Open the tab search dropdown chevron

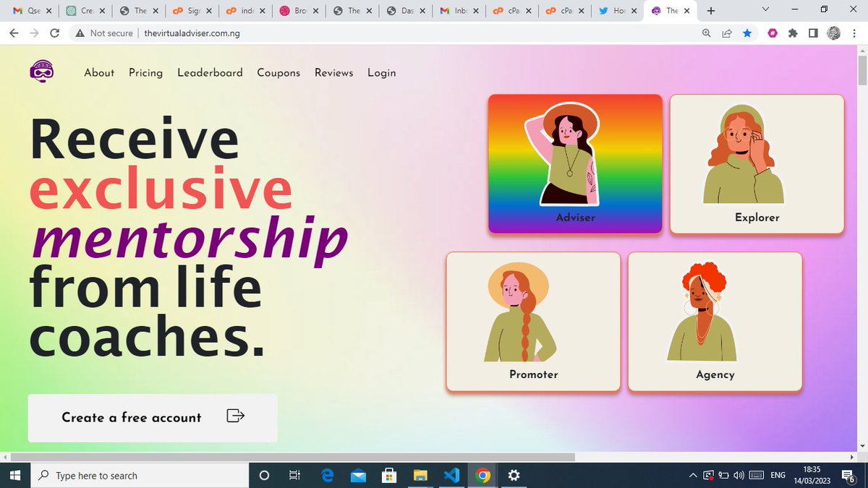point(767,9)
